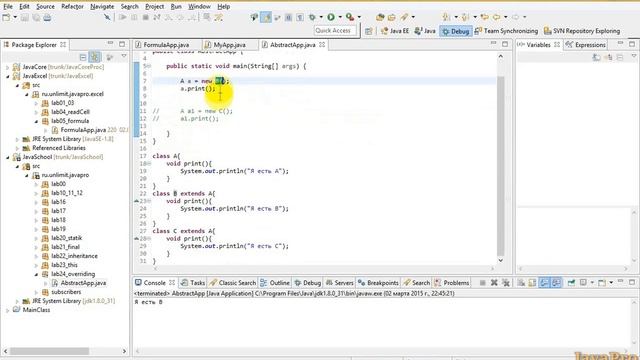This screenshot has width=640, height=360.
Task: Click the Terminate icon in the main toolbar
Action: 145,17
